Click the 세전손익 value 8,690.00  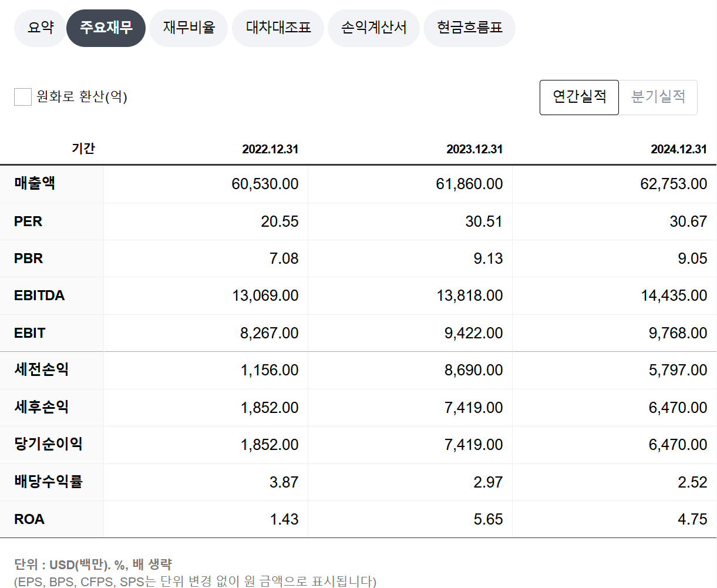point(473,370)
